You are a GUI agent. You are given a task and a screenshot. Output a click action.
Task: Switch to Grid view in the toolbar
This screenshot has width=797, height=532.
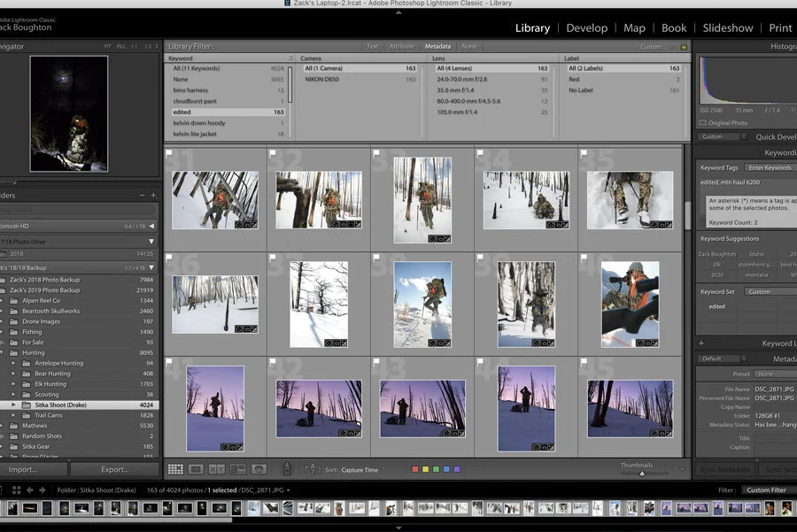click(x=175, y=469)
